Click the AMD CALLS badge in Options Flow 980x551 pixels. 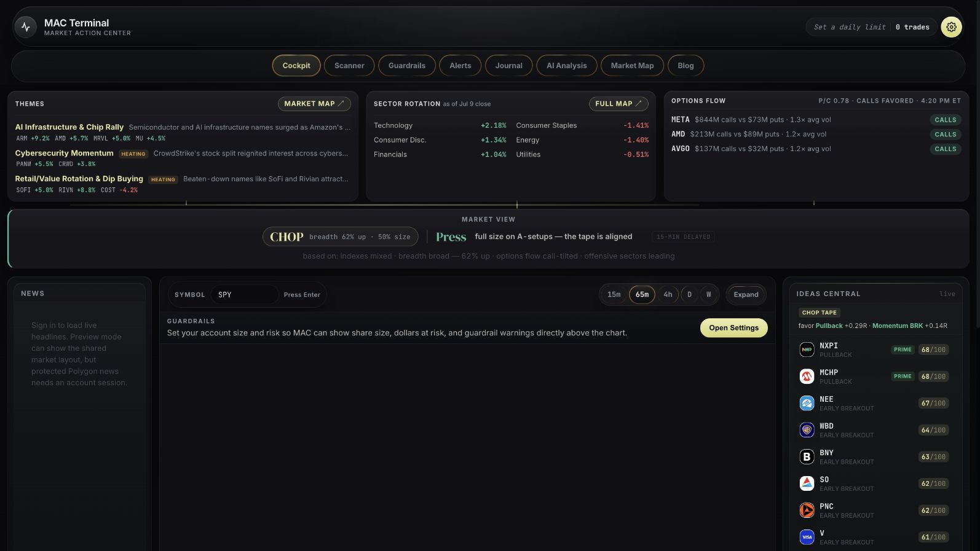tap(945, 135)
